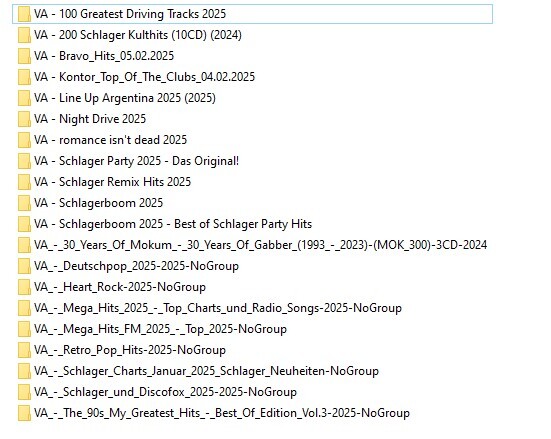Select "VA_-_Retro_Pop_Hits-2025-NoGroup" folder name
This screenshot has width=551, height=439.
tap(130, 350)
